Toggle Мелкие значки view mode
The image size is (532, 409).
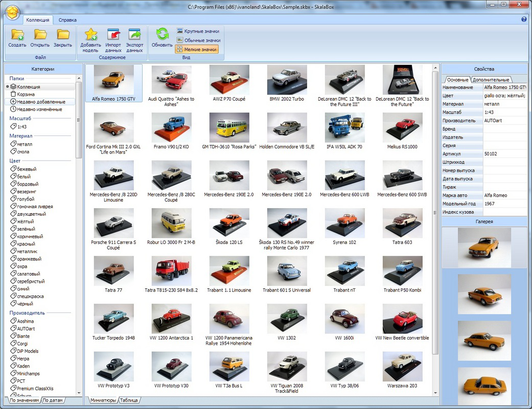(x=197, y=49)
